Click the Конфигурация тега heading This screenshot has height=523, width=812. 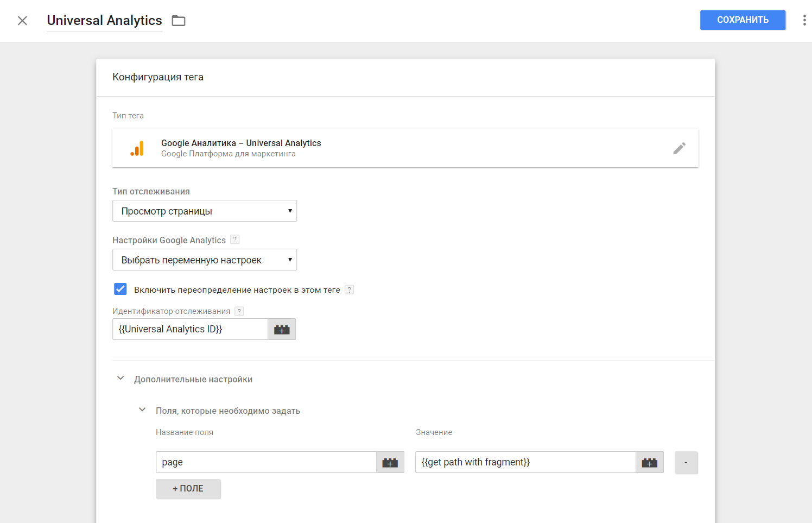point(158,77)
